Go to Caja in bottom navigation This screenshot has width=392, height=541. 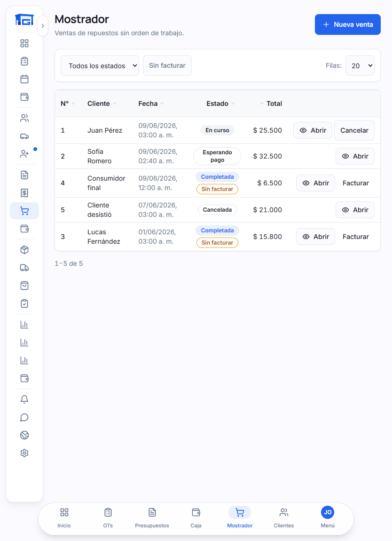point(196,518)
